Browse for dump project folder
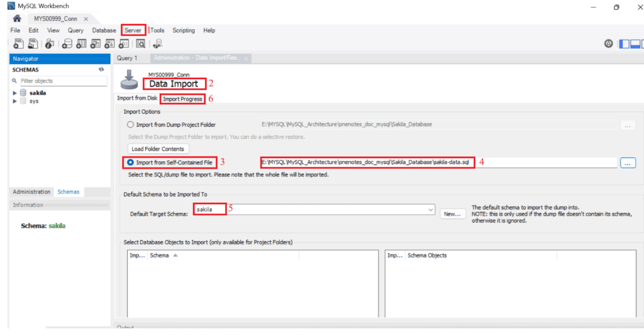This screenshot has width=644, height=336. 627,125
